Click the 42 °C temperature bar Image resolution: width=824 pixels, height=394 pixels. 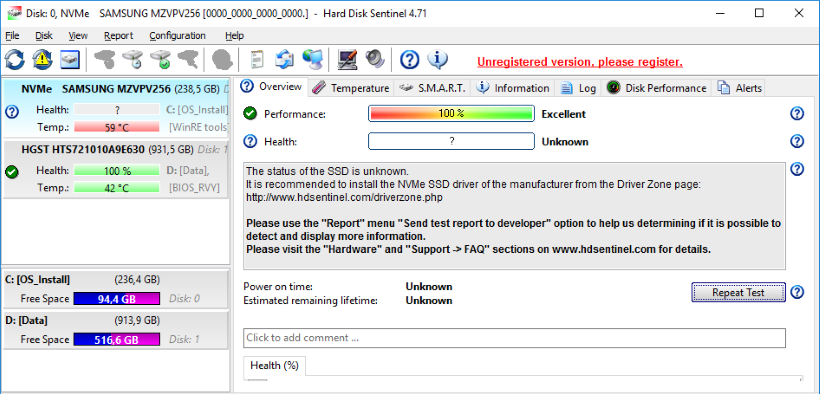coord(117,188)
